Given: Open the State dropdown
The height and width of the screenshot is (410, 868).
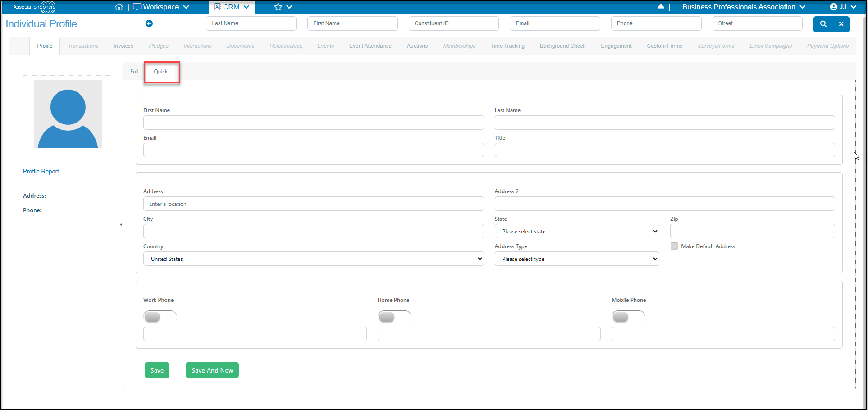Looking at the screenshot, I should tap(577, 232).
